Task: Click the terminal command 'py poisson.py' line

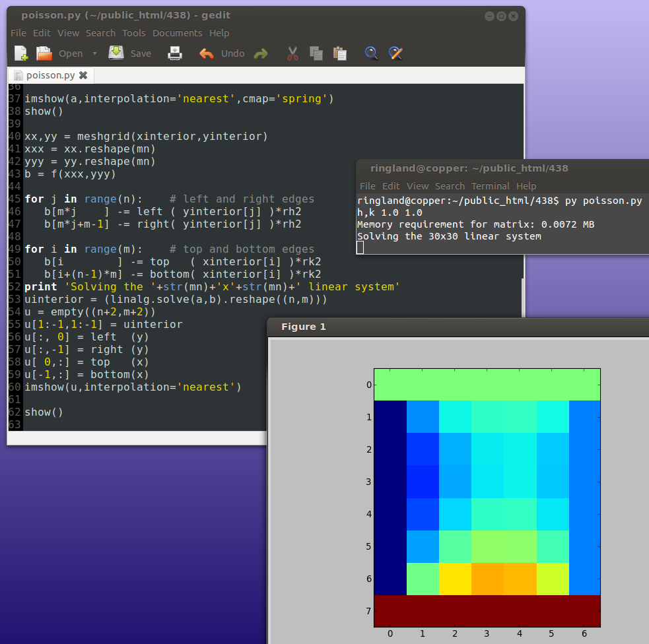Action: 500,201
